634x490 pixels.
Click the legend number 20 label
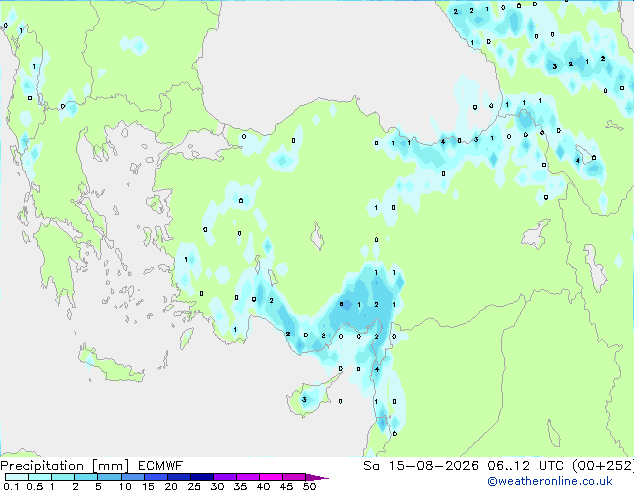[171, 486]
